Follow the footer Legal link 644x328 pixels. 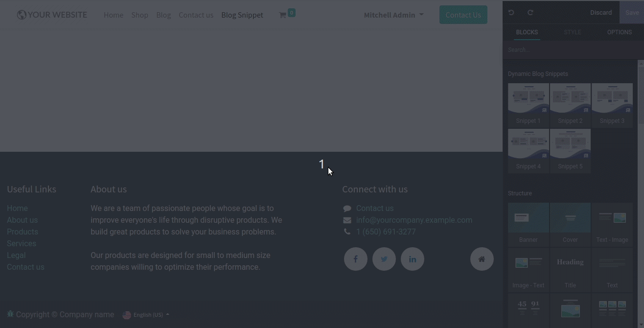point(16,255)
